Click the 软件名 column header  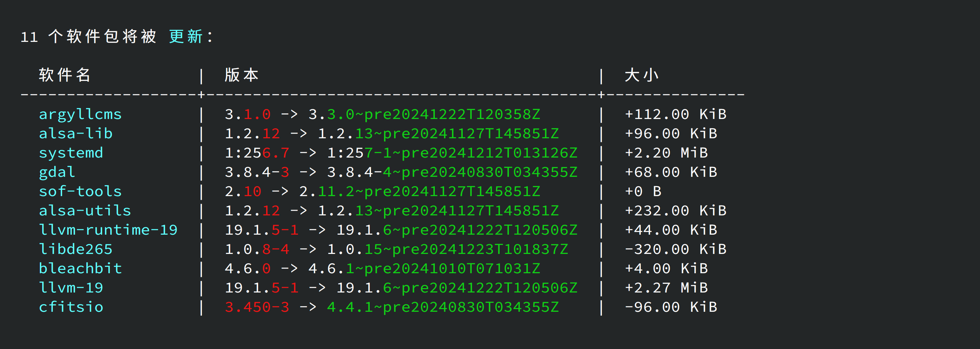click(65, 75)
